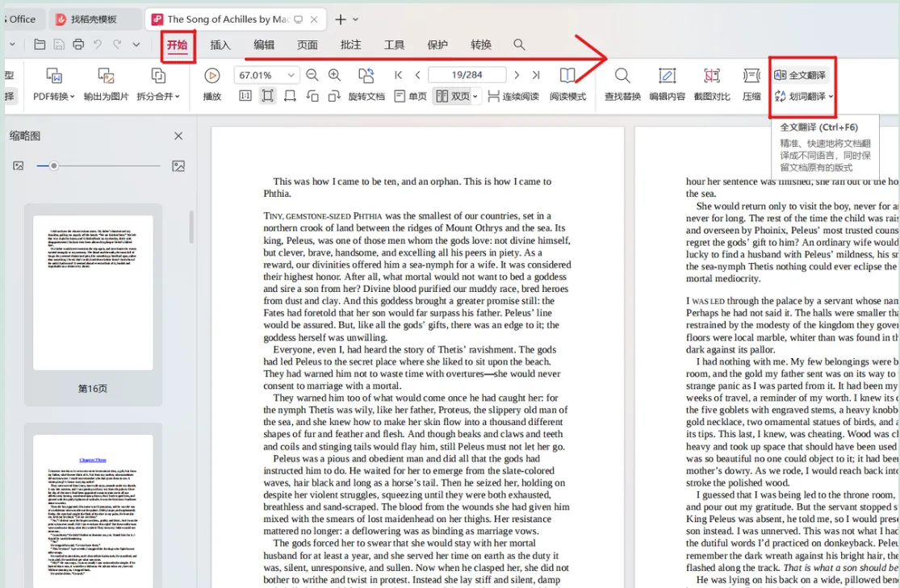The height and width of the screenshot is (588, 900).
Task: Click the 旋转文档 label
Action: coord(366,96)
